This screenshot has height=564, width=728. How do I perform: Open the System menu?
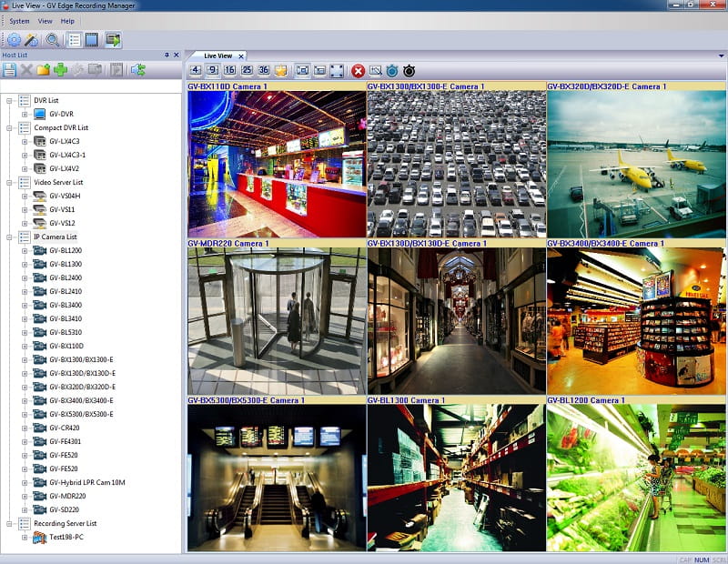pyautogui.click(x=19, y=21)
